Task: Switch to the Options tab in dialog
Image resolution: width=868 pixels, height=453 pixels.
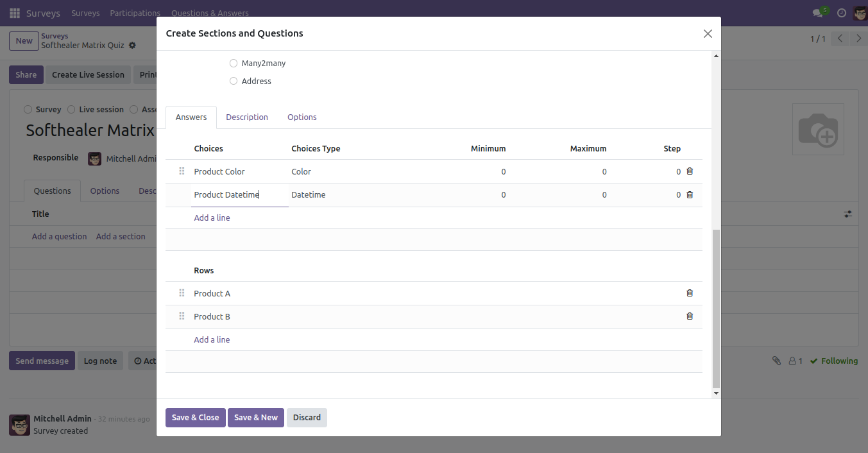Action: (x=302, y=117)
